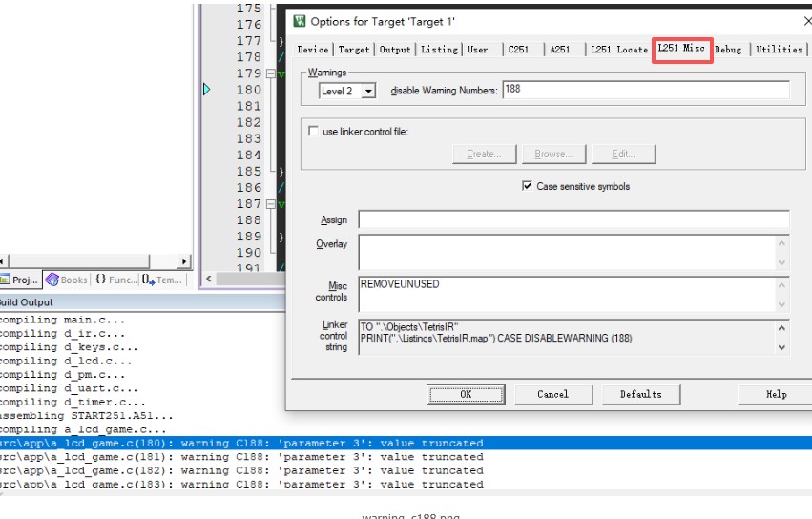
Task: Click the Books panel tab icon
Action: point(52,280)
